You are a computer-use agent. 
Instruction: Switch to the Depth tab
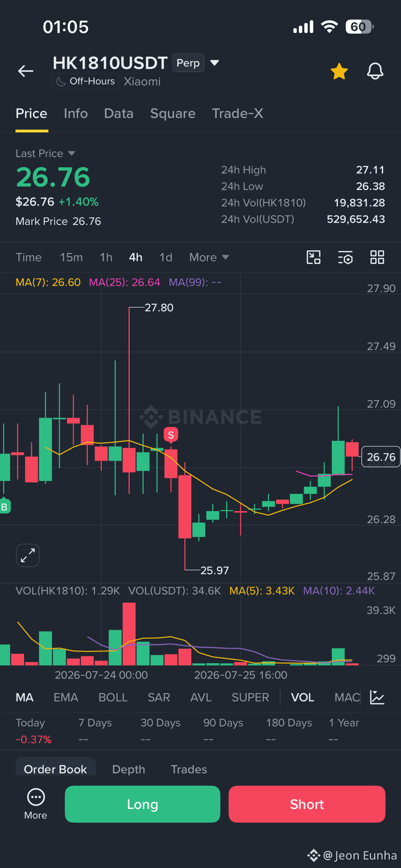pyautogui.click(x=129, y=769)
